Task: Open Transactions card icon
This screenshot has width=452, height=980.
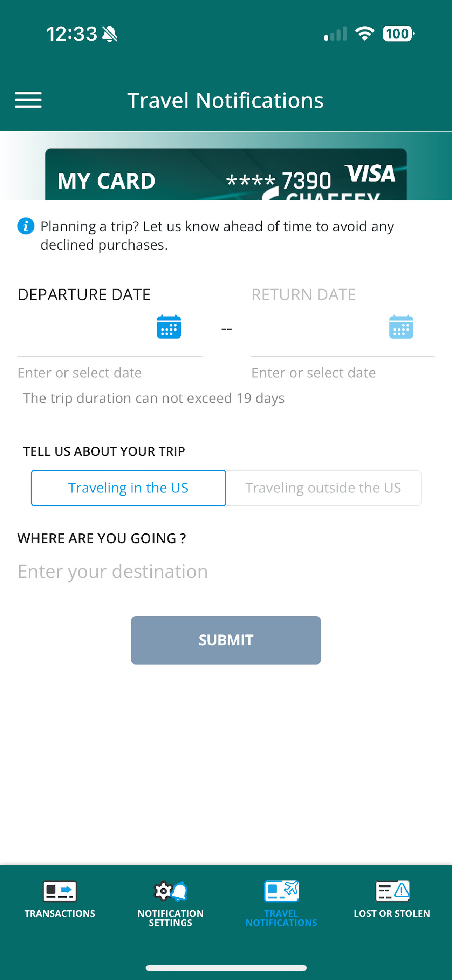Action: [60, 891]
